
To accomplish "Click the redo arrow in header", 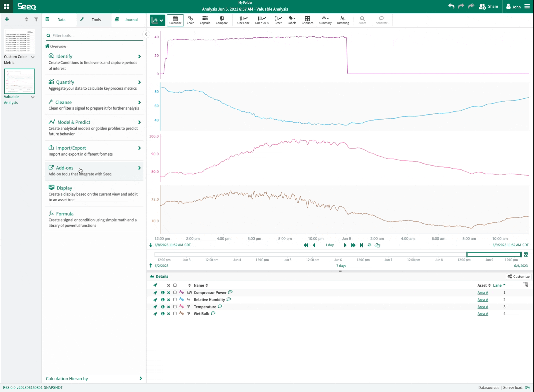I will pyautogui.click(x=461, y=6).
